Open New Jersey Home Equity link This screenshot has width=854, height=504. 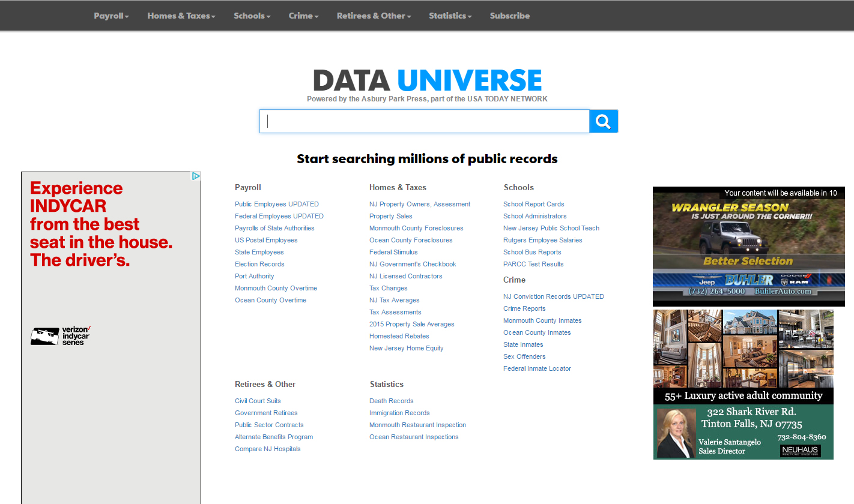pyautogui.click(x=407, y=348)
